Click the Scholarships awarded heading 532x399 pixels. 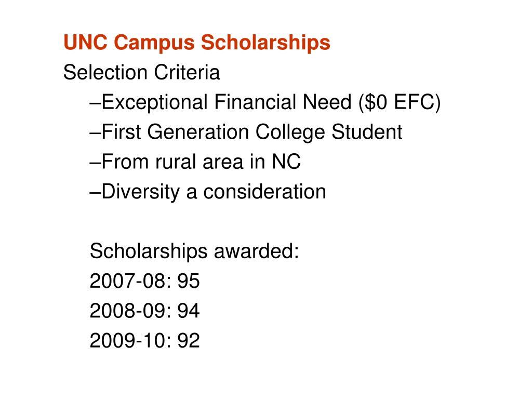point(194,252)
